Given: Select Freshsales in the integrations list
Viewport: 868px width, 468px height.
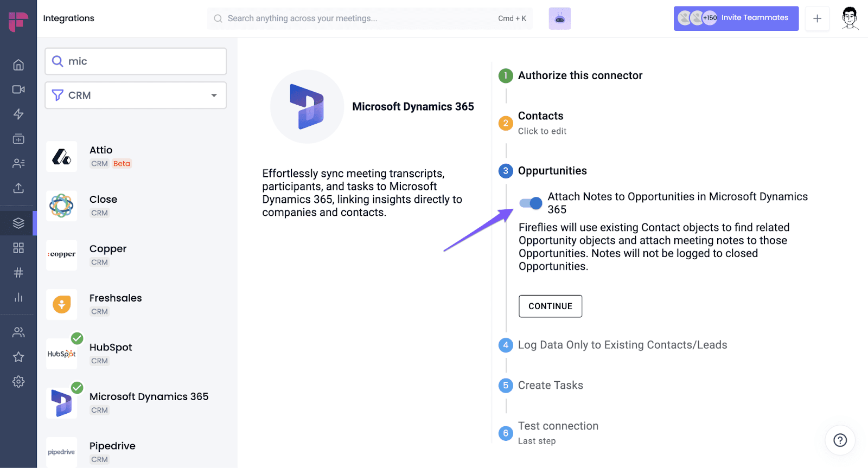Looking at the screenshot, I should (136, 304).
